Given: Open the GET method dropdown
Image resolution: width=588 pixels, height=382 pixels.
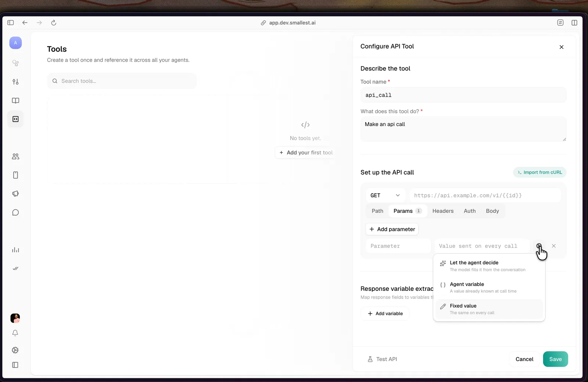Looking at the screenshot, I should click(385, 195).
